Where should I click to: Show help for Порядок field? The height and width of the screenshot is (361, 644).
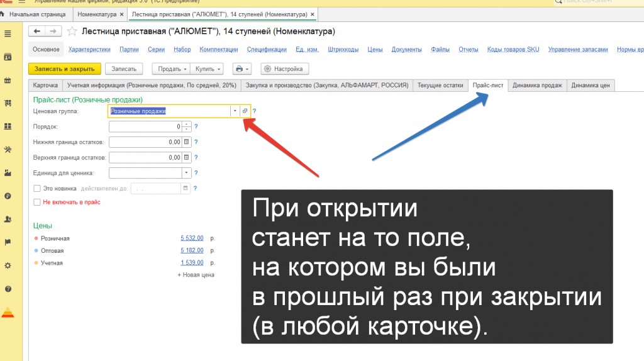pos(196,126)
